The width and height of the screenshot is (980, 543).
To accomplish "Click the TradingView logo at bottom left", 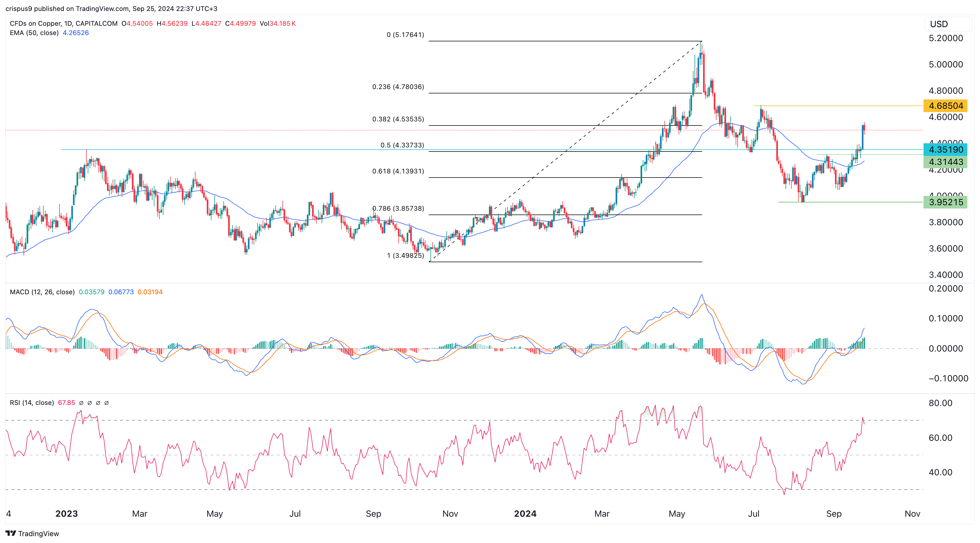I will tap(32, 533).
